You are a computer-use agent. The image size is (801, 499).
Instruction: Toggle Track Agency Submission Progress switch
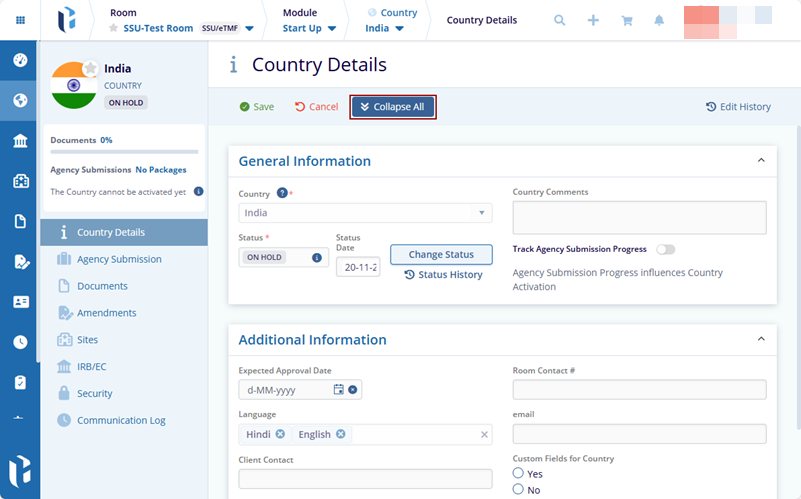(665, 249)
